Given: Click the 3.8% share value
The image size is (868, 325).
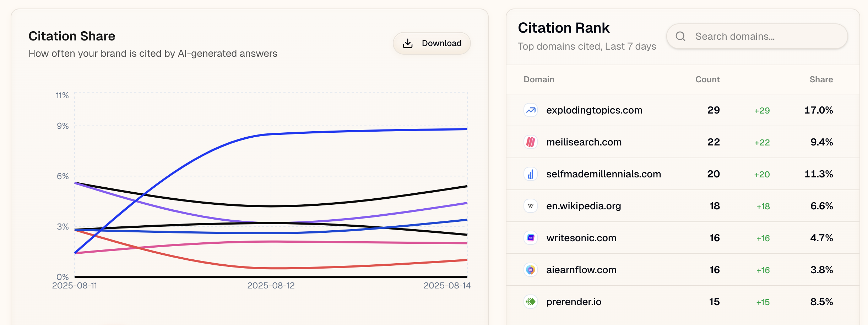Looking at the screenshot, I should pos(821,270).
